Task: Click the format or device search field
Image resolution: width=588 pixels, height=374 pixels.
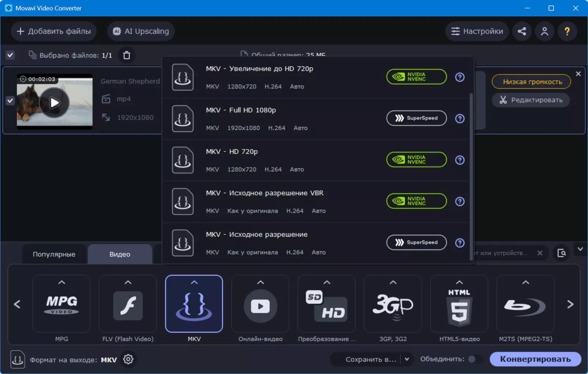Action: pos(504,253)
